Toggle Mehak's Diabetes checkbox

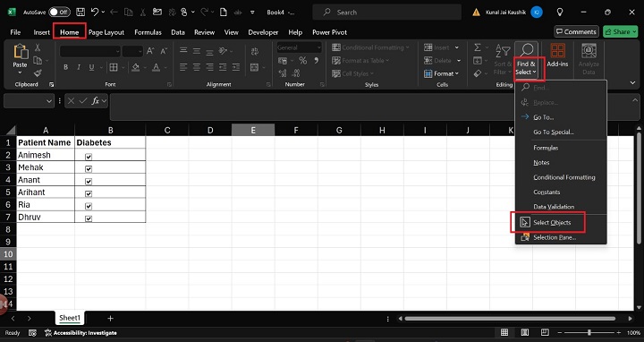[89, 169]
